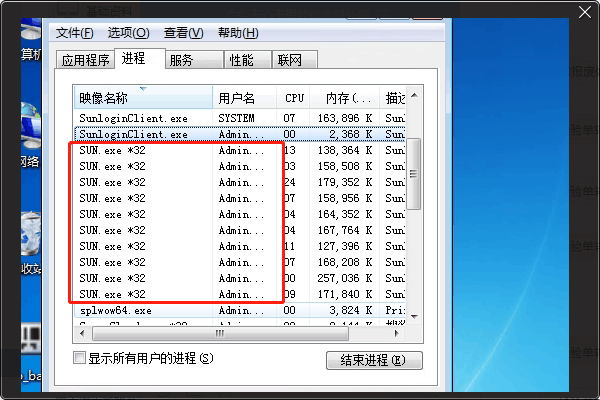Open the 选项(O) menu

[x=128, y=33]
